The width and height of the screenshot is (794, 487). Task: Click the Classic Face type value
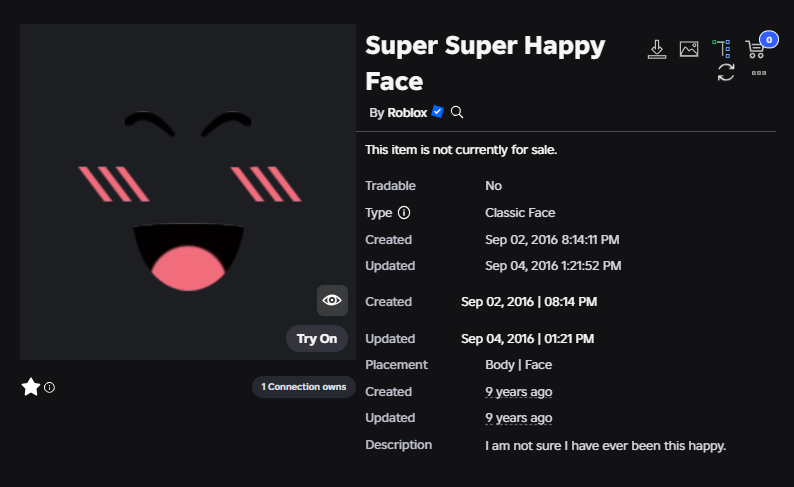pyautogui.click(x=520, y=213)
